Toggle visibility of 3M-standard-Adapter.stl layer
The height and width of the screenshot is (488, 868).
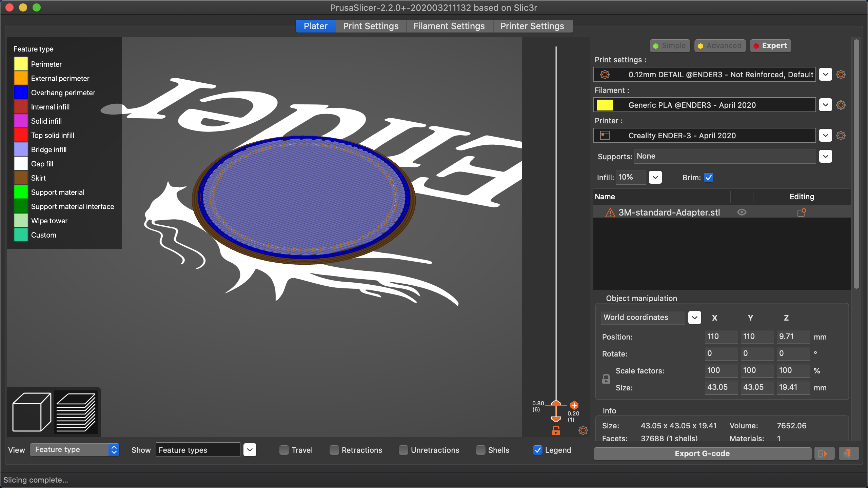coord(744,213)
